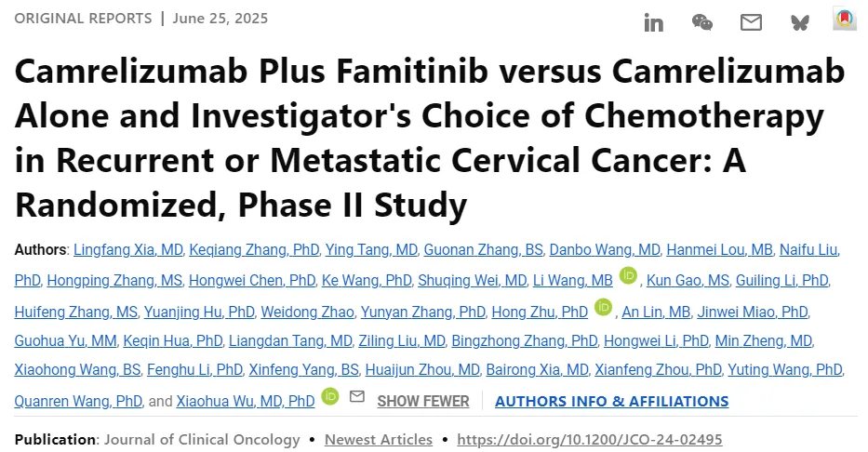
Task: Share article on Bluesky butterfly icon
Action: tap(800, 22)
